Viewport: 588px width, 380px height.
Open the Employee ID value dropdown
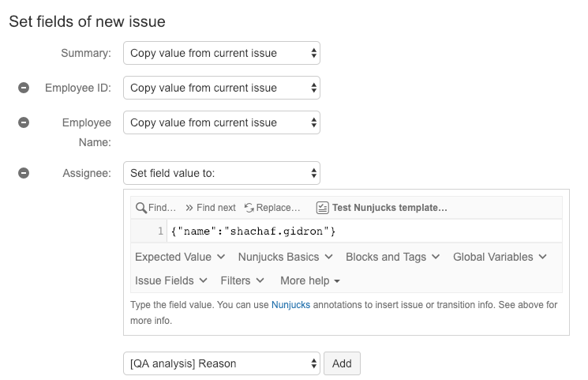coord(222,88)
